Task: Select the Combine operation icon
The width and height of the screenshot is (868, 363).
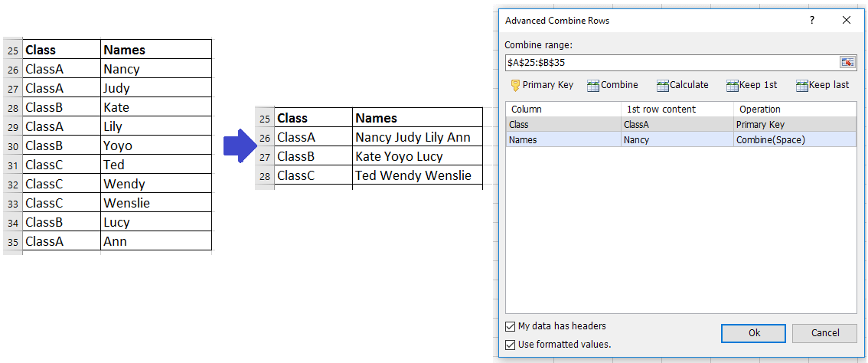Action: point(593,86)
